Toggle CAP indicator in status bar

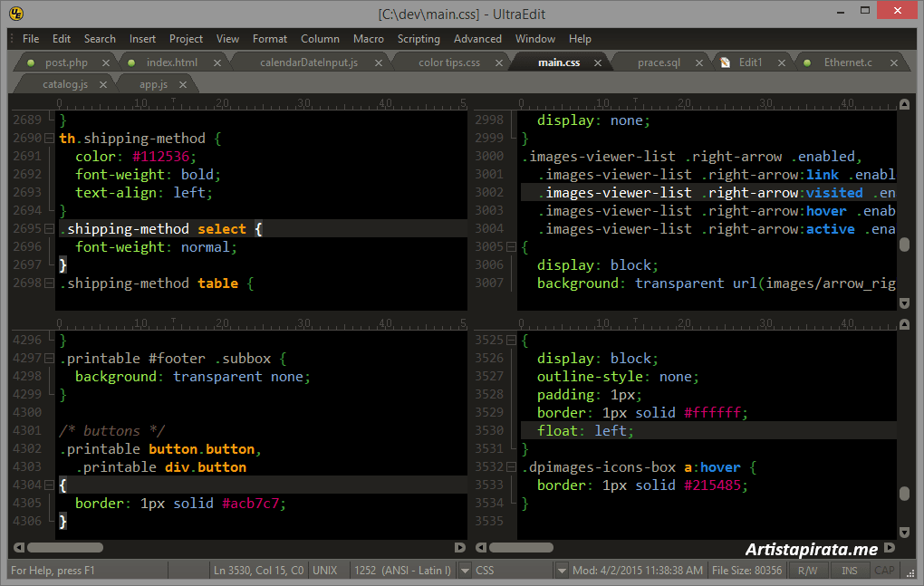pyautogui.click(x=884, y=571)
